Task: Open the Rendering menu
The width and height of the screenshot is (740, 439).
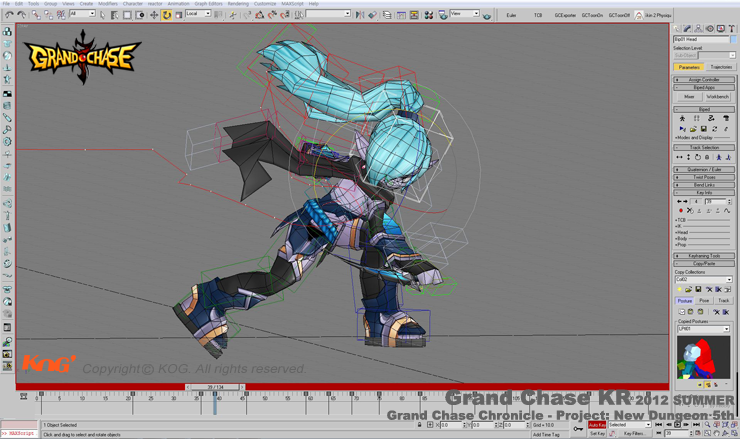Action: 238,4
